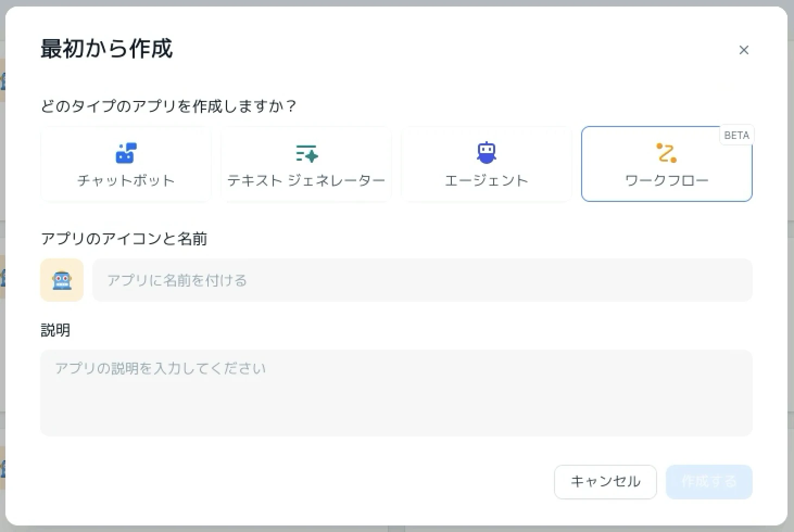Focus the アプリに名前を付ける name field
Image resolution: width=794 pixels, height=532 pixels.
pyautogui.click(x=422, y=280)
